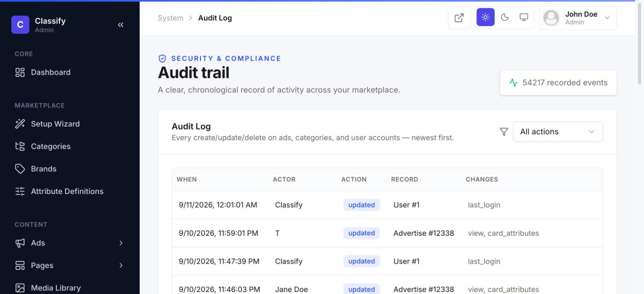Image resolution: width=644 pixels, height=294 pixels.
Task: Click the Pages layout icon
Action: pos(20,266)
